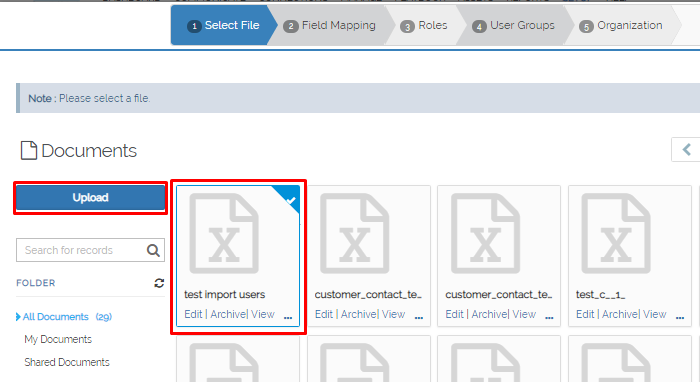Select the third-card customer_contact_te file icon

485,233
